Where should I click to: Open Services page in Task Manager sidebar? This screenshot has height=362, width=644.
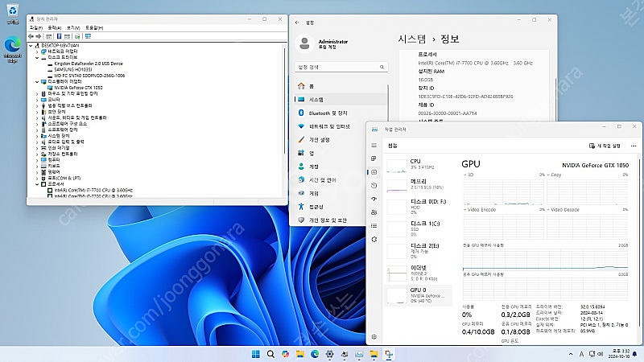pos(374,239)
